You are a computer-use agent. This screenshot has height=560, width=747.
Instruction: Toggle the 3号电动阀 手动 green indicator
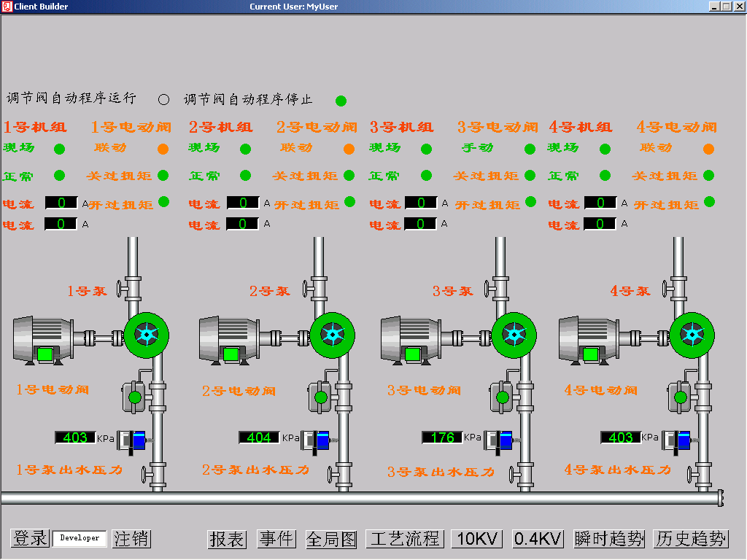[530, 149]
